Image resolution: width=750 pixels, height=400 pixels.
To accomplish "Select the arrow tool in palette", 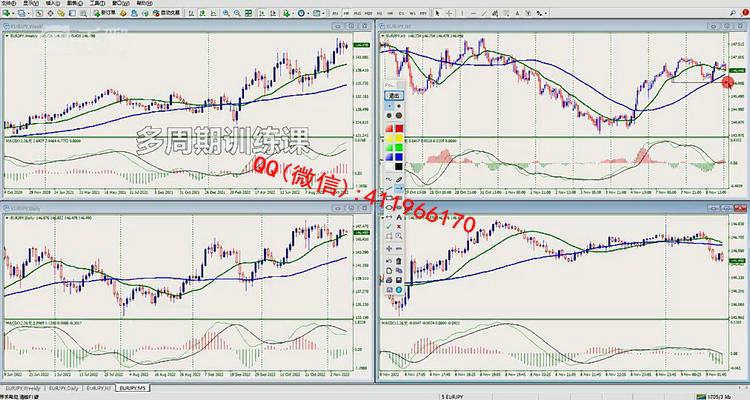I will pos(399,189).
